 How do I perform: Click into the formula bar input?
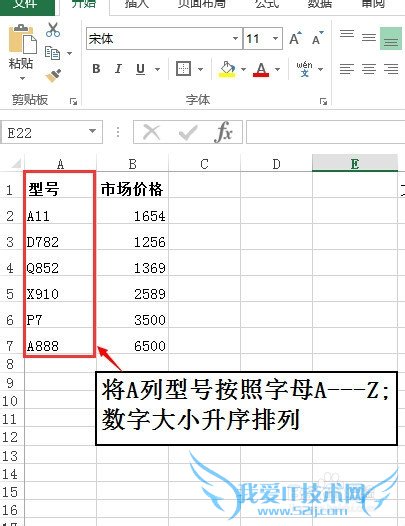325,132
